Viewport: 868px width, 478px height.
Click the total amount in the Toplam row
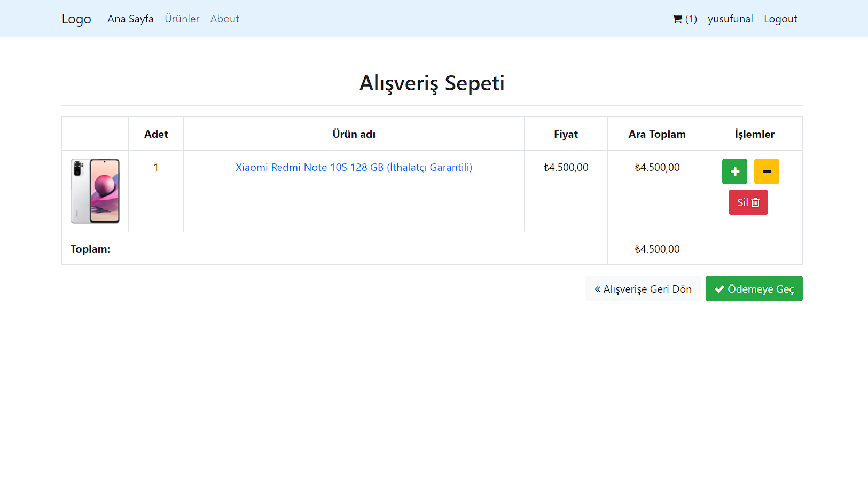pyautogui.click(x=657, y=249)
